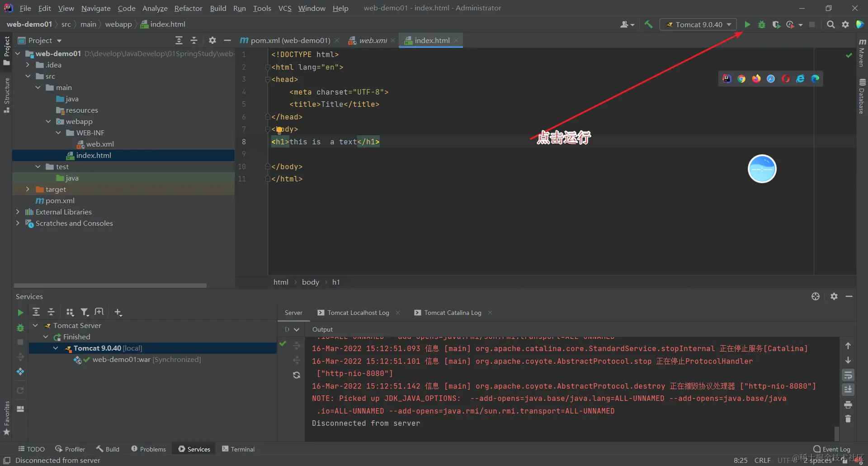The width and height of the screenshot is (868, 466).
Task: Collapse all nodes in Project panel
Action: (194, 40)
